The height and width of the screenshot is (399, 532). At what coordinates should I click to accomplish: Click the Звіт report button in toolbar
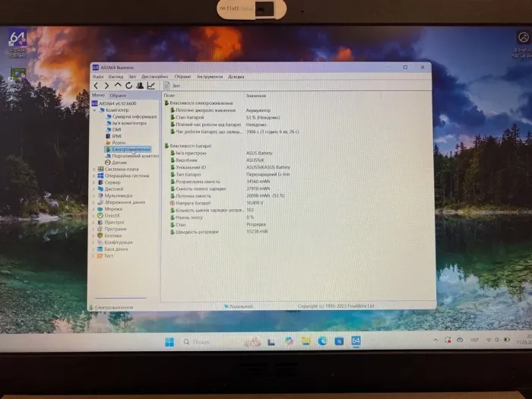pyautogui.click(x=173, y=86)
